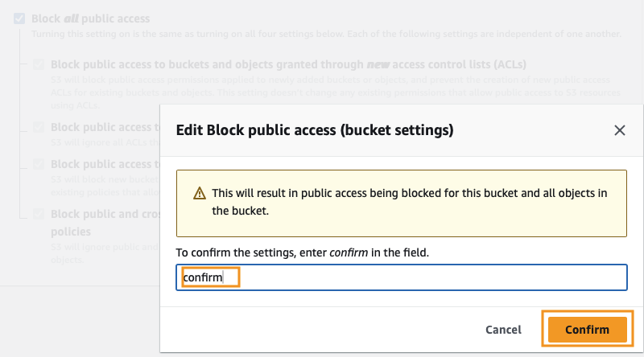
Task: Click the orange Confirm button
Action: click(588, 329)
